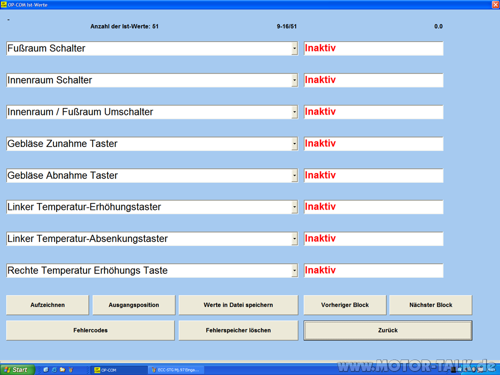
Task: Click the Zurück button
Action: [x=388, y=330]
